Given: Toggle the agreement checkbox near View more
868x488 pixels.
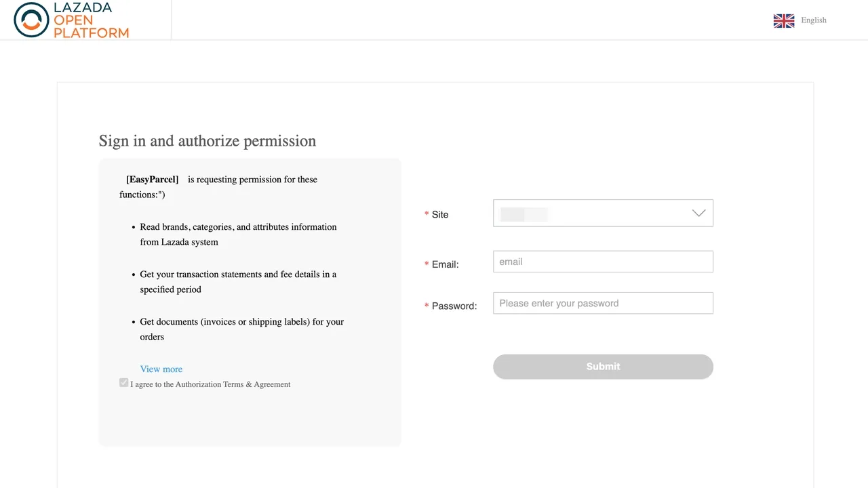Looking at the screenshot, I should point(123,382).
